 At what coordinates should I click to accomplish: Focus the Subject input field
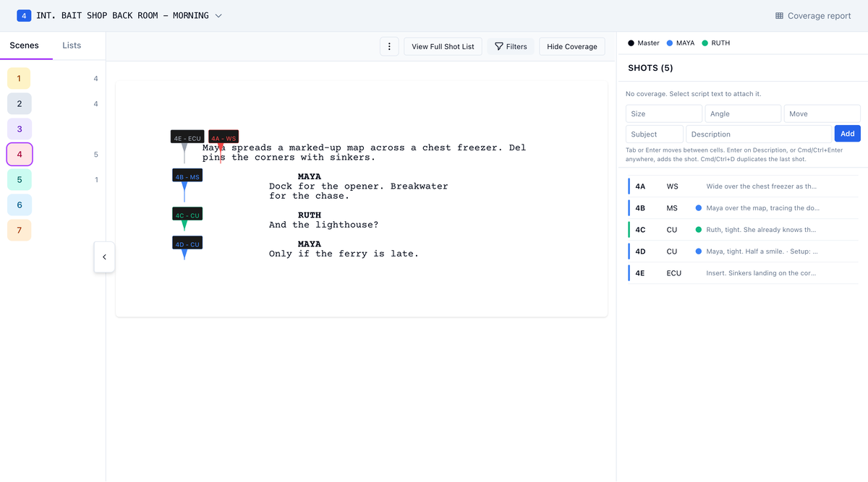(x=655, y=134)
